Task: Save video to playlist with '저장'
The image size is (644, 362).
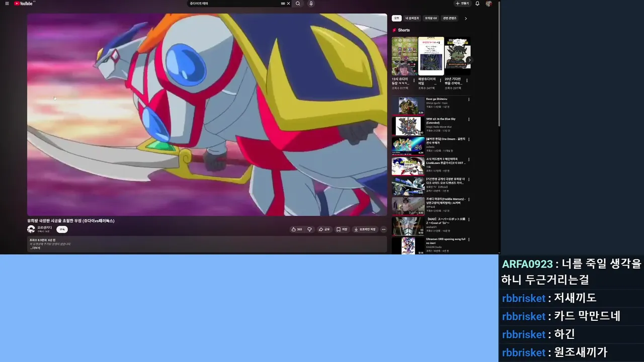Action: [x=342, y=229]
